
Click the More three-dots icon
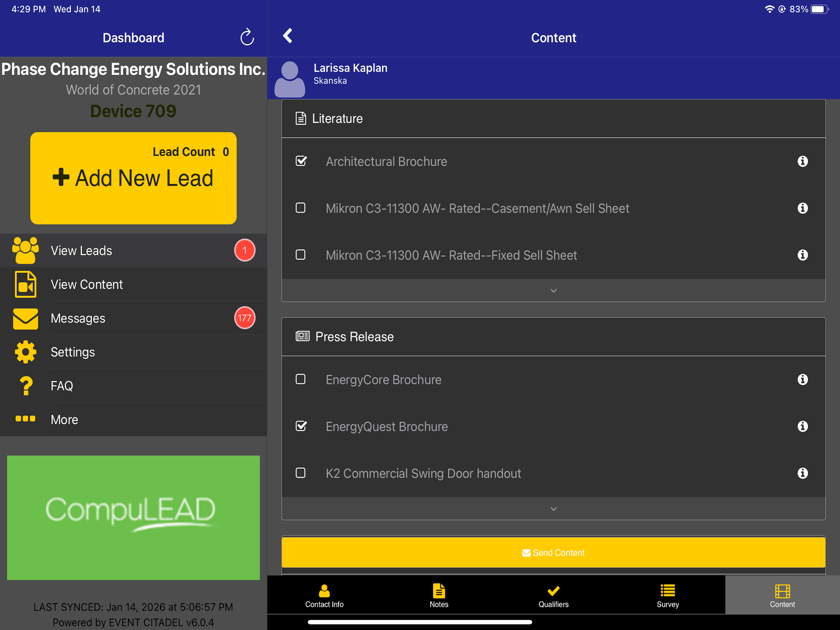(x=26, y=419)
